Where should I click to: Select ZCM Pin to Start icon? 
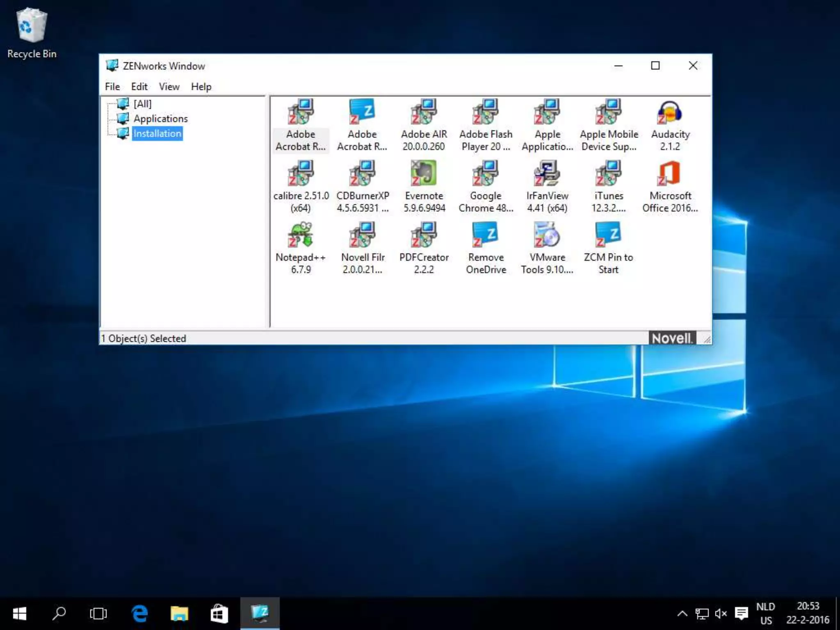pyautogui.click(x=609, y=235)
